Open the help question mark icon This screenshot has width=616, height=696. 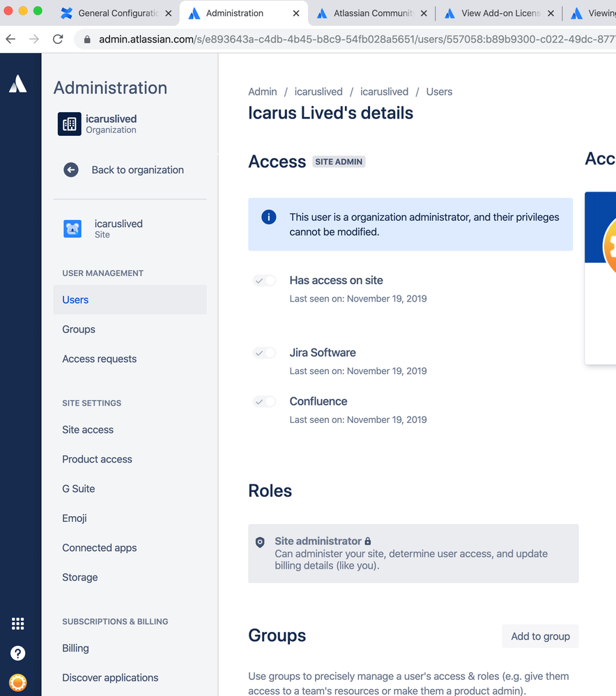(x=17, y=653)
